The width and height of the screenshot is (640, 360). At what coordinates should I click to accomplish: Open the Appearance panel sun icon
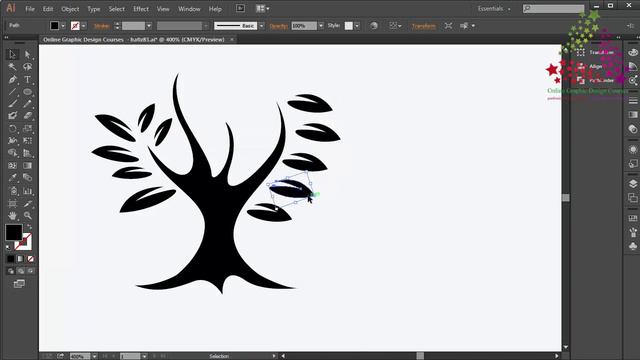[633, 149]
